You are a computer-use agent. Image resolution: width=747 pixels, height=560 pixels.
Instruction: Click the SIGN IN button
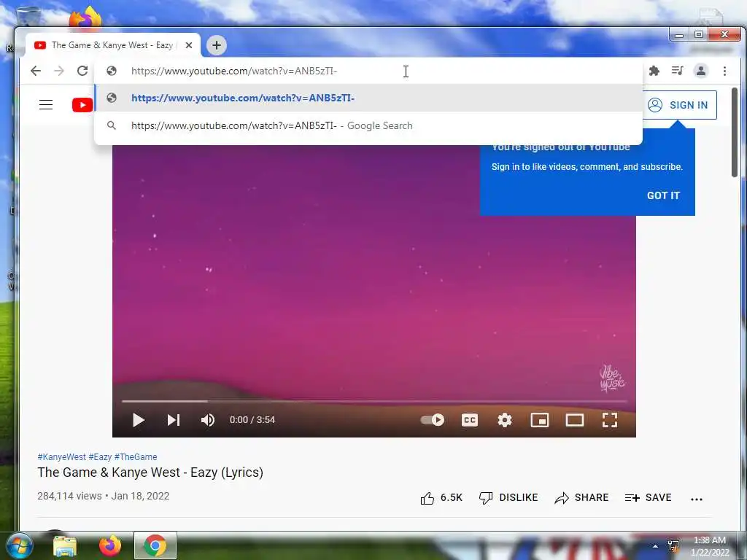(679, 105)
